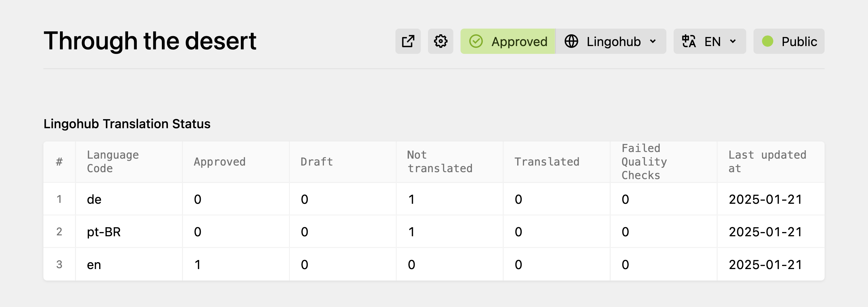The image size is (868, 307).
Task: Click the Through the desert title
Action: coord(149,41)
